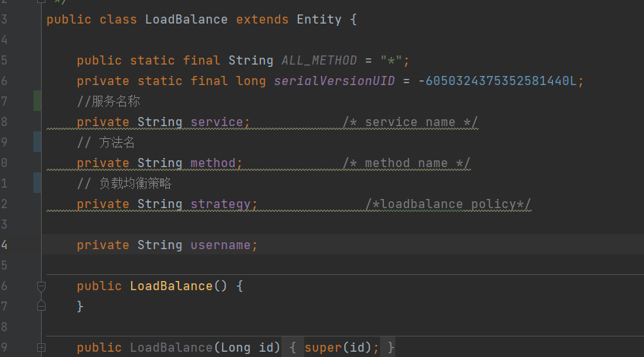The width and height of the screenshot is (644, 357).
Task: Click the super(id) call in folded constructor
Action: (x=338, y=347)
